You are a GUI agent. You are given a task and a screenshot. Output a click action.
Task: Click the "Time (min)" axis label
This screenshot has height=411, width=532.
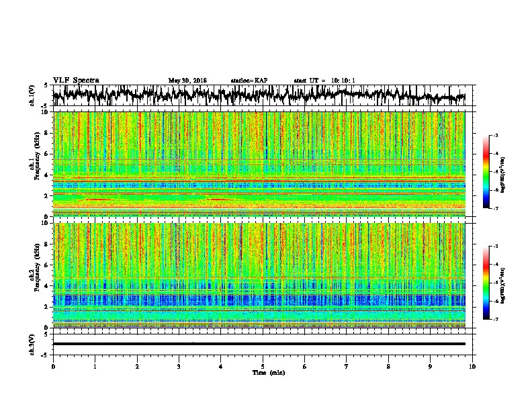[269, 373]
